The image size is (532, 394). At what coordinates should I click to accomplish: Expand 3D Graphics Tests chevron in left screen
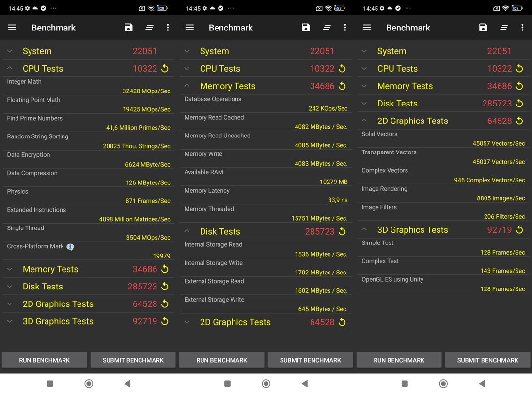[10, 321]
